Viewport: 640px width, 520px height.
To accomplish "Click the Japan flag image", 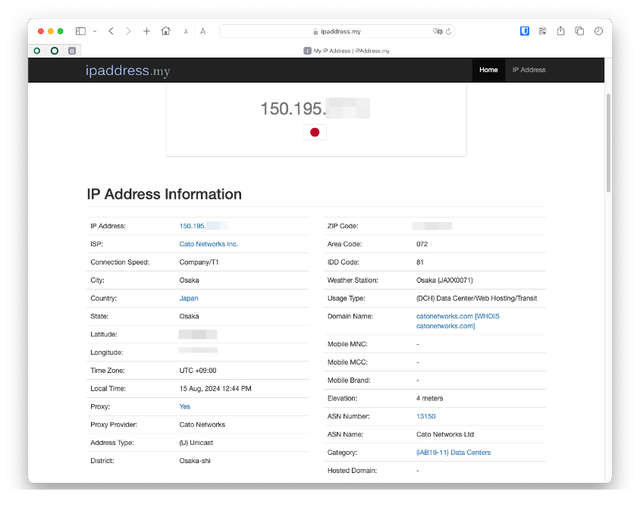I will 315,132.
